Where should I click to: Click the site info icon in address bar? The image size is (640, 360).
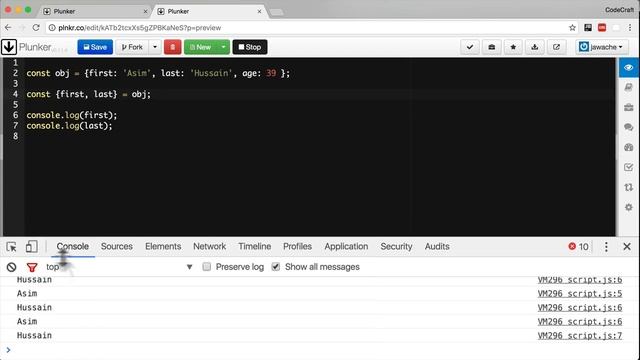tap(52, 28)
